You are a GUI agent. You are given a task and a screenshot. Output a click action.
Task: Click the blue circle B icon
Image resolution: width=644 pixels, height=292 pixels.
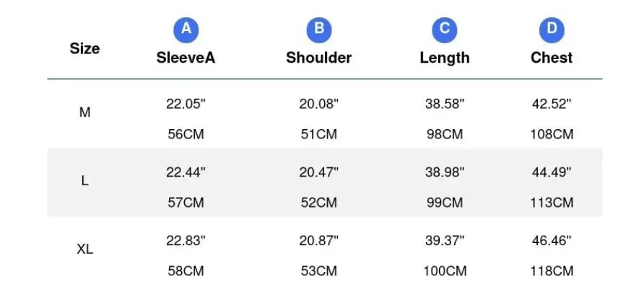[319, 30]
